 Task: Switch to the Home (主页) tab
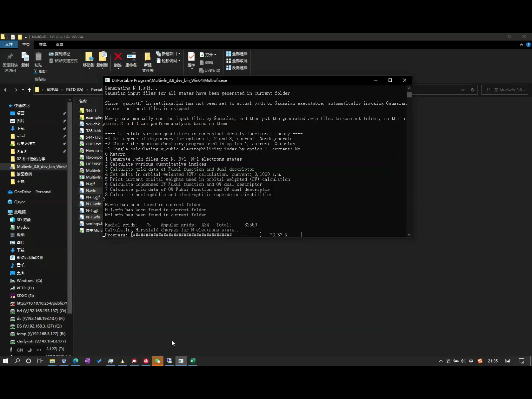(26, 45)
